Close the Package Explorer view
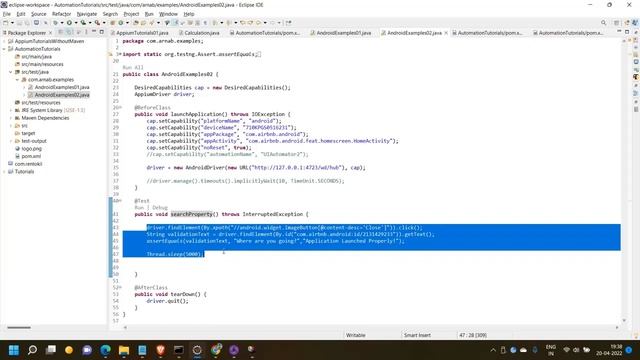 [x=50, y=33]
